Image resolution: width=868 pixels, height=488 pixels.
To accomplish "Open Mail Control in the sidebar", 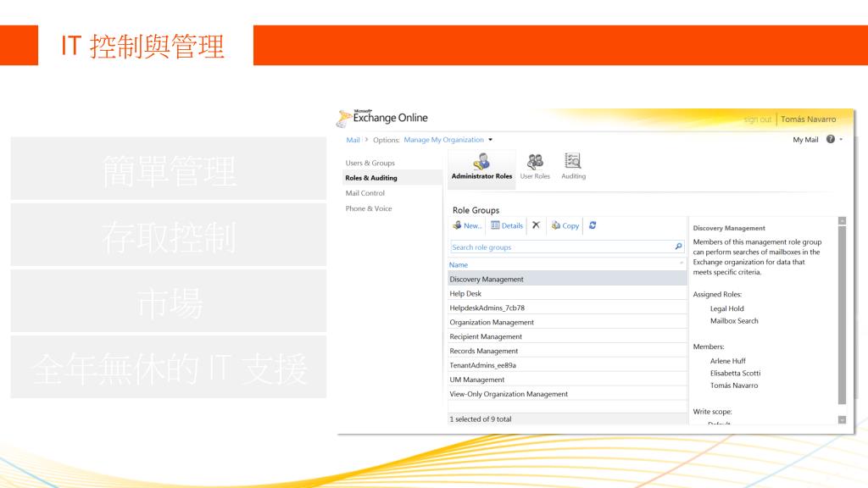I will click(364, 193).
